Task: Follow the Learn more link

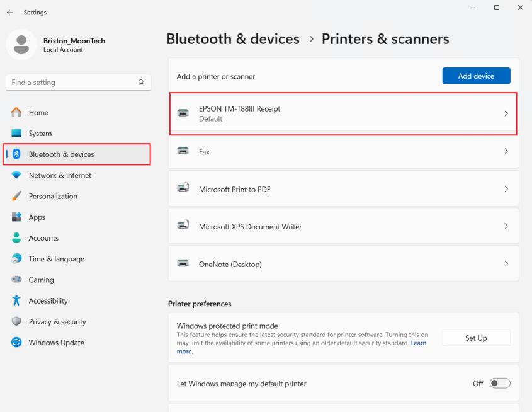Action: (418, 343)
